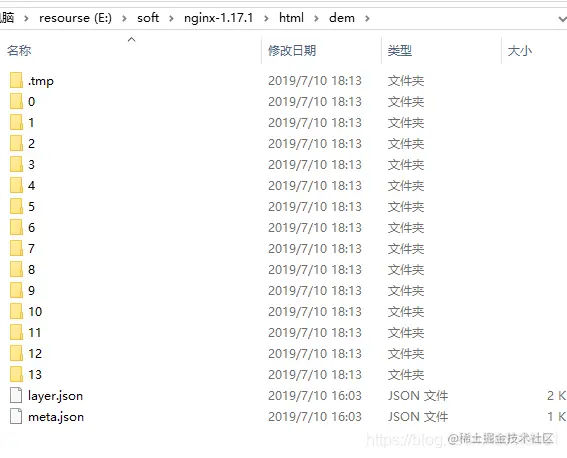Open the .tmp folder icon
The image size is (567, 458).
pos(16,80)
